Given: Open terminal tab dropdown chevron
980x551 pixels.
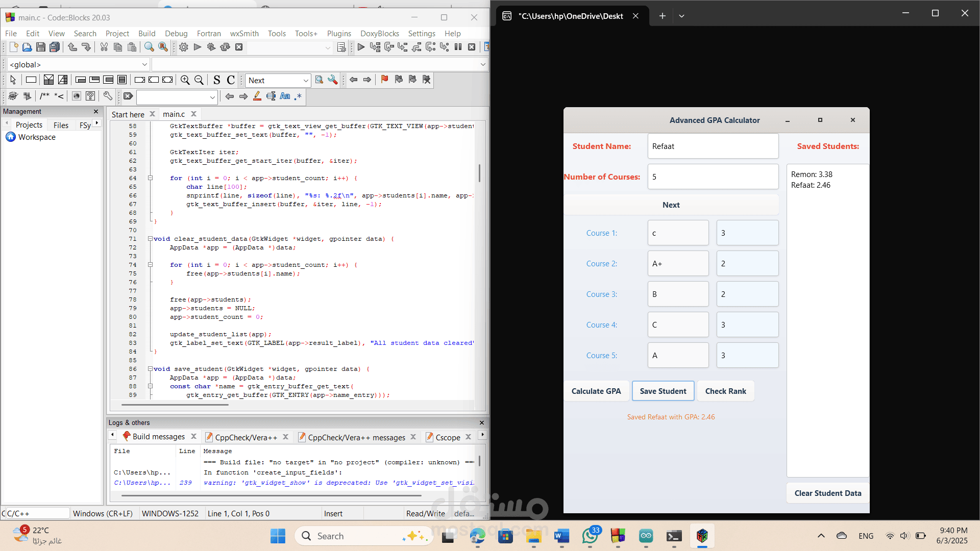Looking at the screenshot, I should tap(681, 16).
